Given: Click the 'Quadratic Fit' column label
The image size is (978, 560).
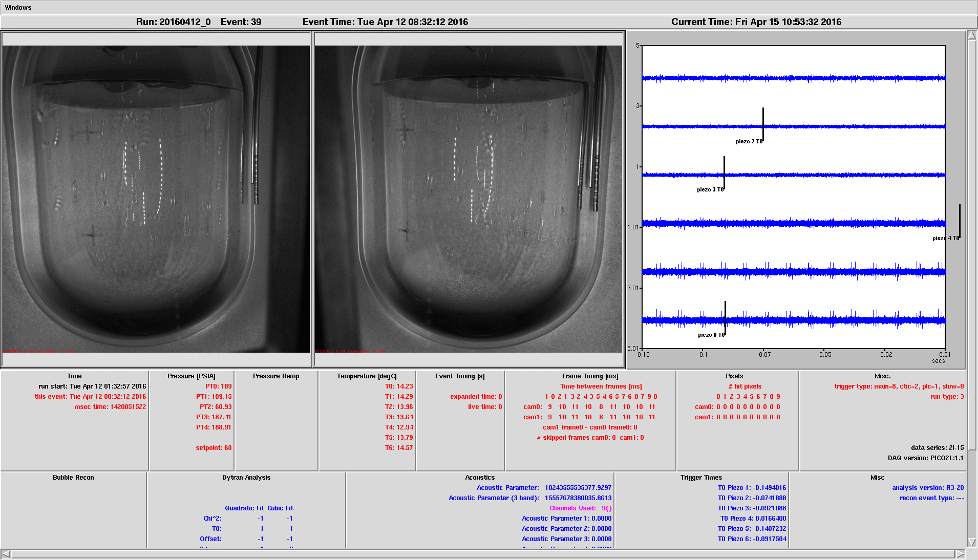Looking at the screenshot, I should [244, 508].
